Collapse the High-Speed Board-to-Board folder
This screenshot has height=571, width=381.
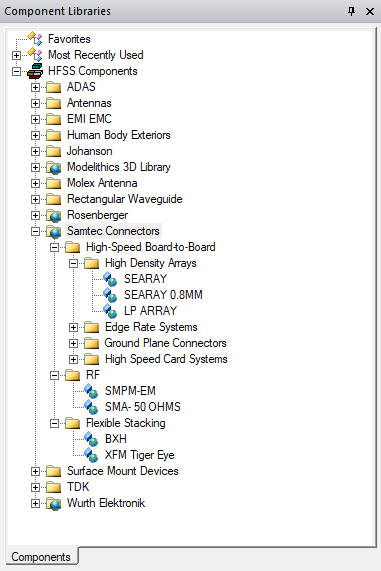54,248
